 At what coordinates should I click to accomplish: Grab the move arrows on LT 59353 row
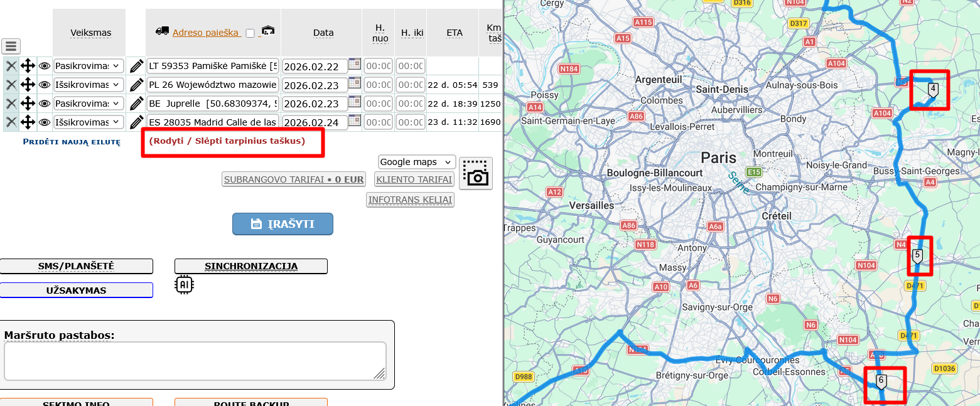point(28,66)
